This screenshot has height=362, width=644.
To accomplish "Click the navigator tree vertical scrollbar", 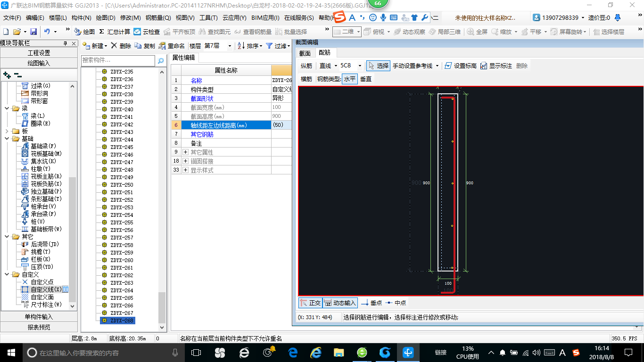I will 72,195.
